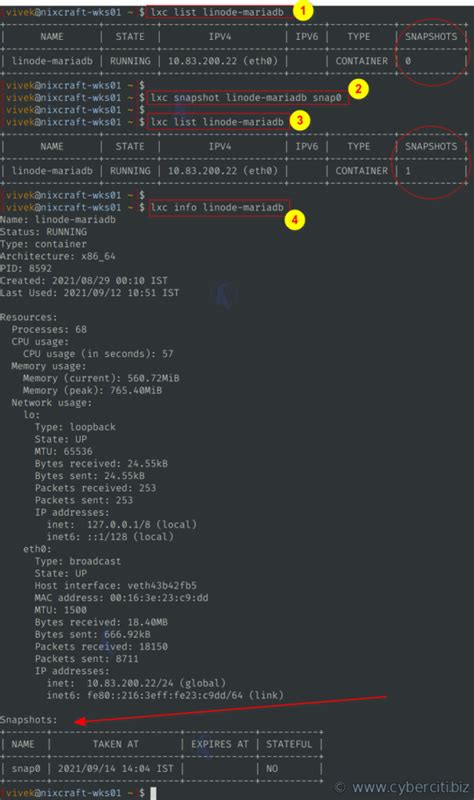Click the first lxc list linode-mariadb command

[217, 12]
